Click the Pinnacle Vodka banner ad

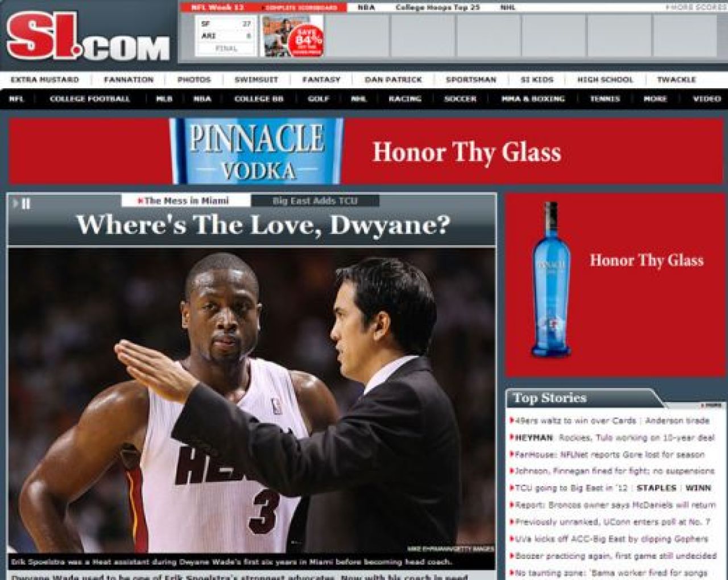point(366,151)
